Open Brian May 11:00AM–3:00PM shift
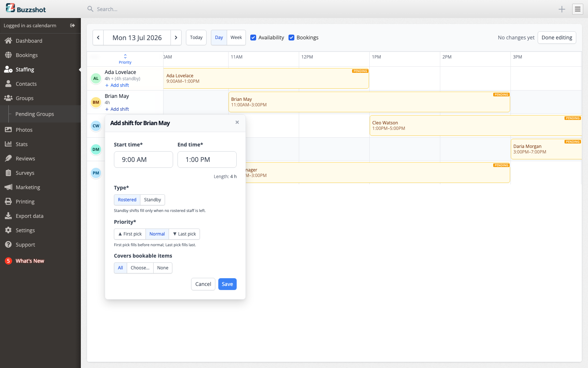588x368 pixels. [x=369, y=102]
